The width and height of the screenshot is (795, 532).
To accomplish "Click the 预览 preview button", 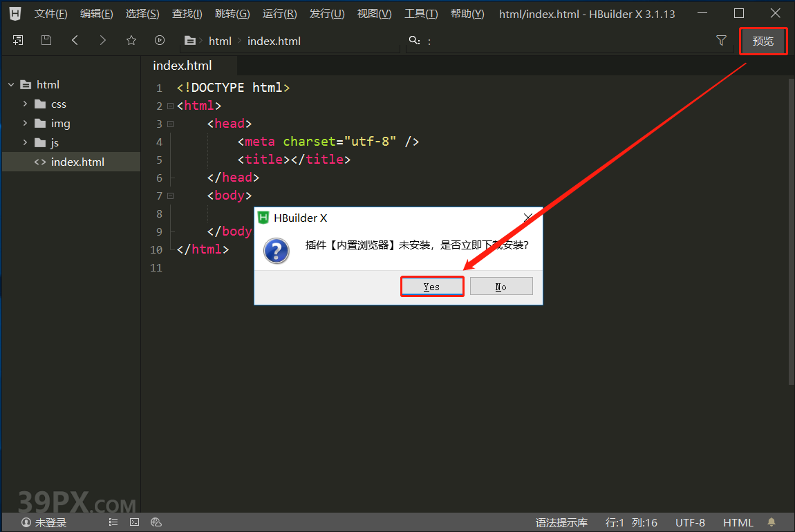I will click(x=763, y=41).
